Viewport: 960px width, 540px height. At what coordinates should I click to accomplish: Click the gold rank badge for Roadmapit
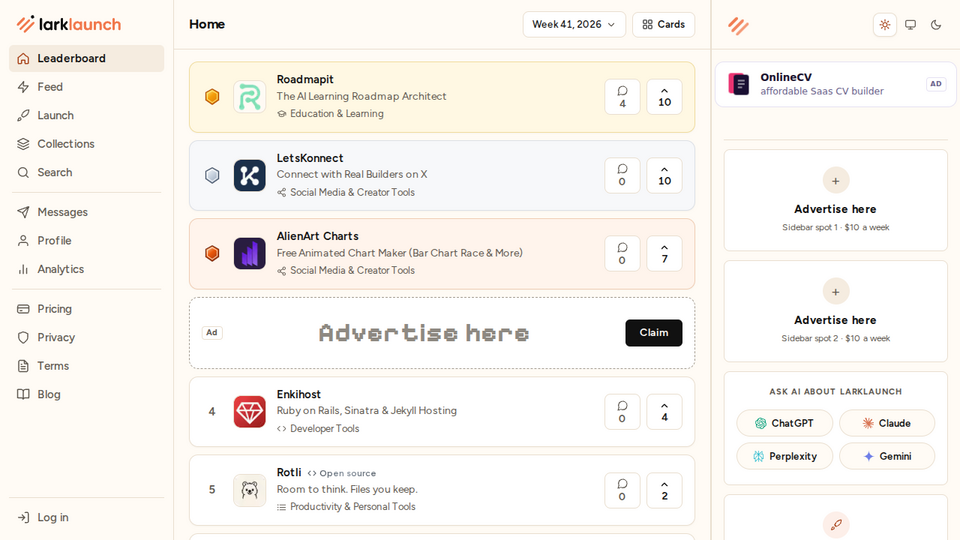(x=212, y=97)
